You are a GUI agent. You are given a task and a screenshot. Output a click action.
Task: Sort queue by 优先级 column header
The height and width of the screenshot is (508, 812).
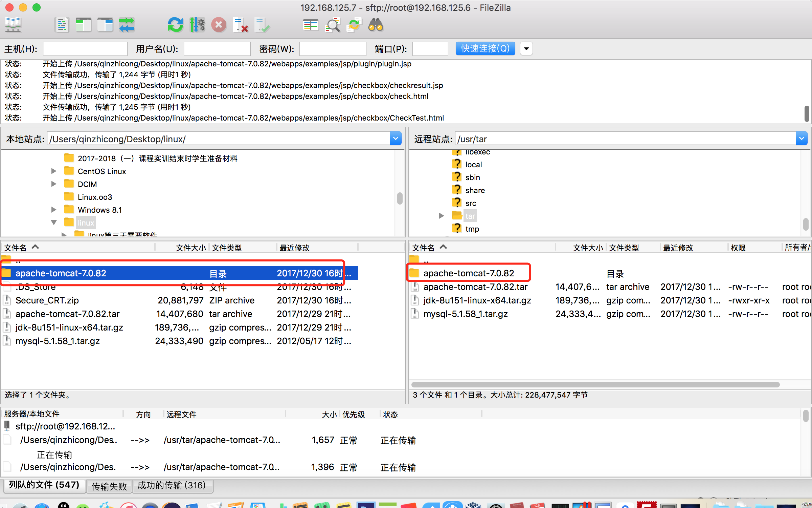click(x=359, y=414)
